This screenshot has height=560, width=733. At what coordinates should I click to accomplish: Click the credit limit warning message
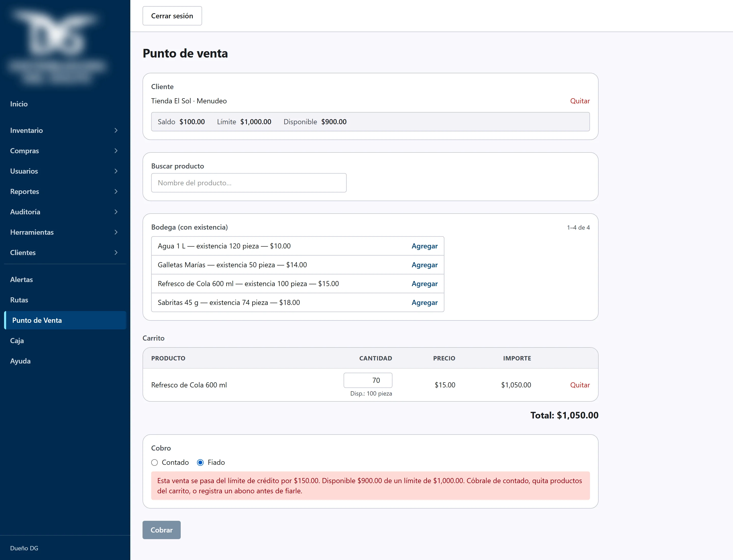pos(370,486)
